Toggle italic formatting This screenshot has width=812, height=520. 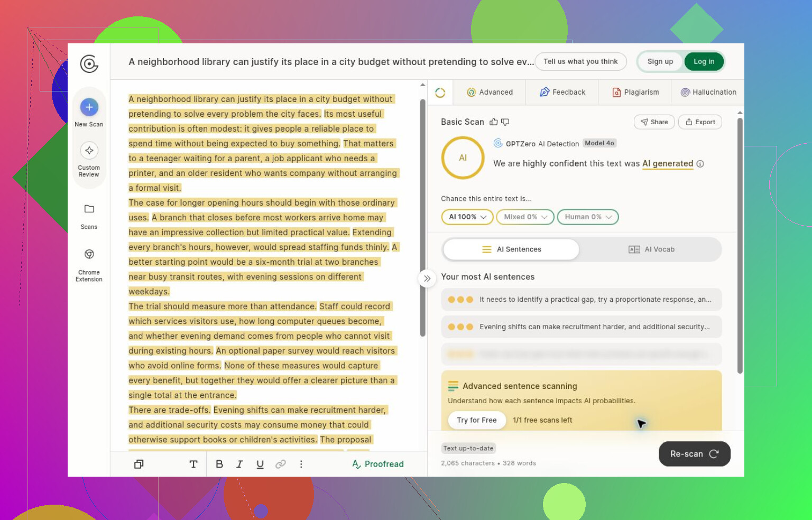[239, 464]
